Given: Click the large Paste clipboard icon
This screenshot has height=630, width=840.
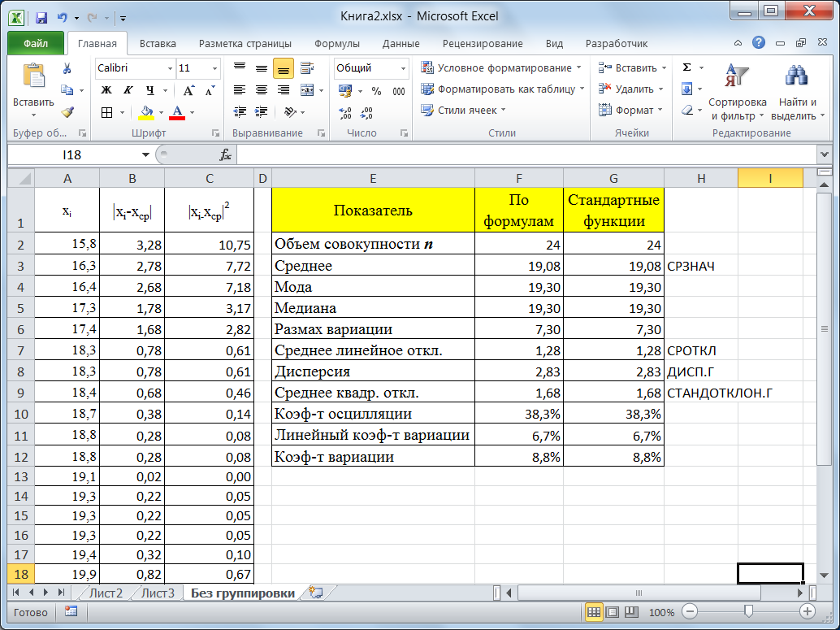Looking at the screenshot, I should pyautogui.click(x=34, y=76).
